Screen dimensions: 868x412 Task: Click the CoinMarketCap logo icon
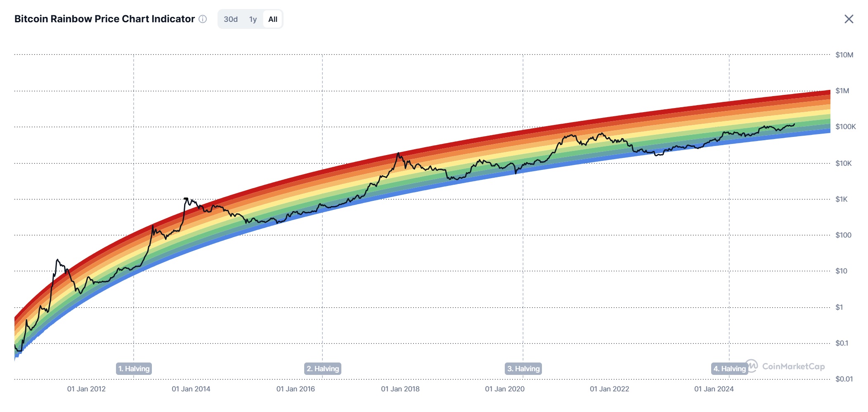(752, 366)
